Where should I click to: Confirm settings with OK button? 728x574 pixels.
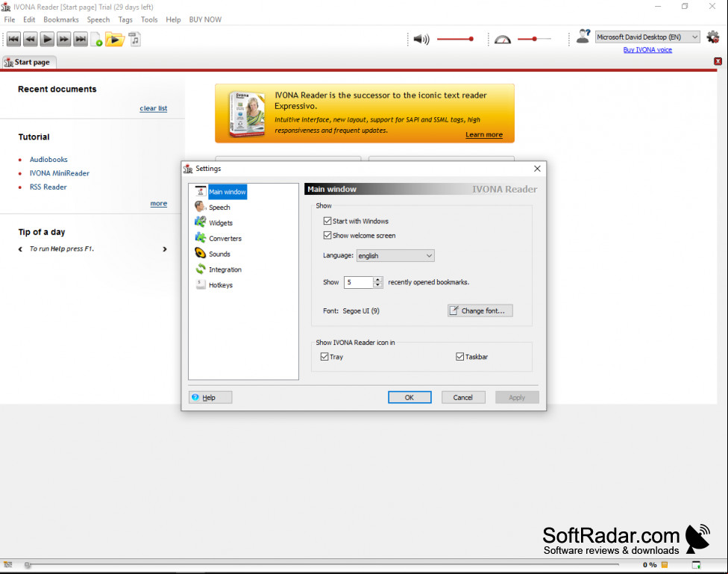tap(409, 397)
